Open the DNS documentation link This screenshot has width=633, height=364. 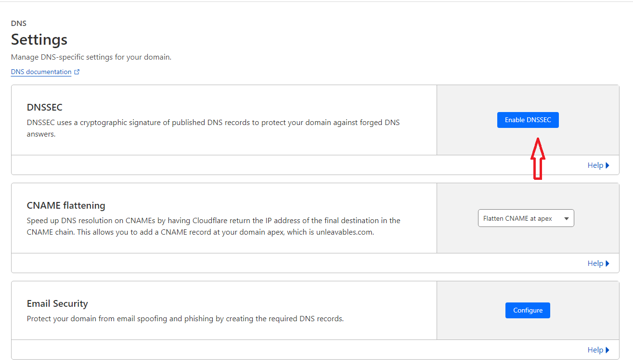pyautogui.click(x=41, y=72)
